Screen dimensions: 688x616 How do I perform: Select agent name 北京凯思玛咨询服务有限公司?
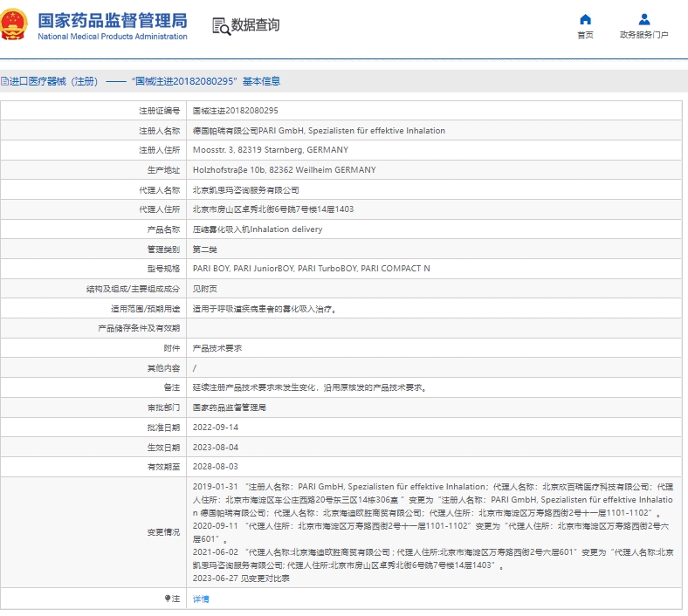(x=245, y=190)
